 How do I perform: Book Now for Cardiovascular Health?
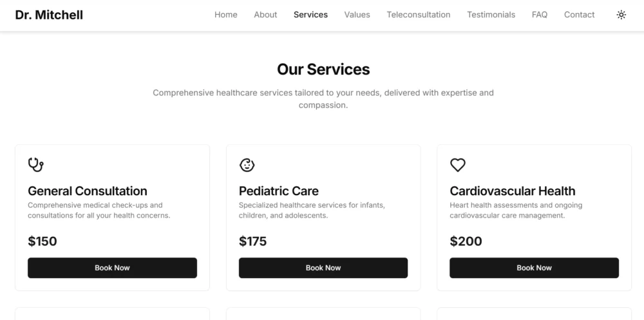point(534,268)
